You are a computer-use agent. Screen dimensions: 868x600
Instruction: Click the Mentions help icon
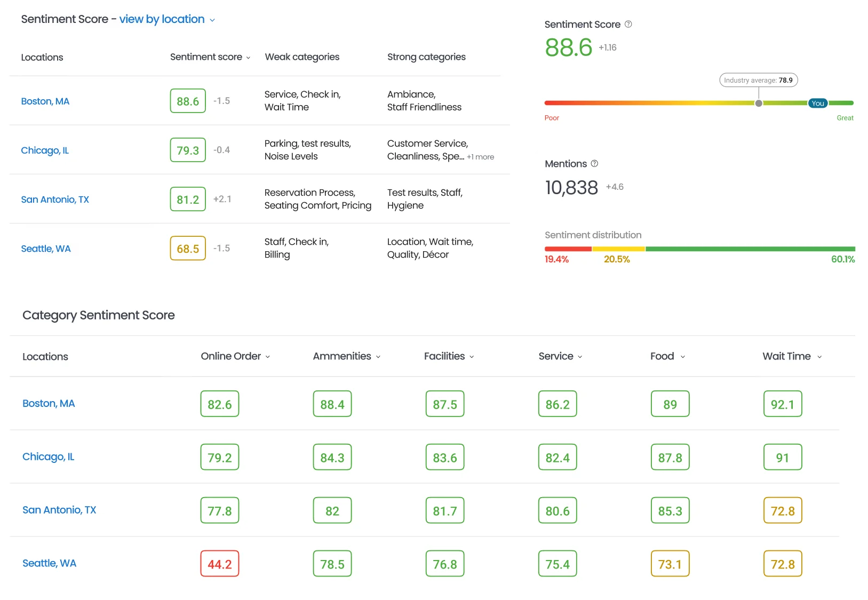pyautogui.click(x=594, y=164)
